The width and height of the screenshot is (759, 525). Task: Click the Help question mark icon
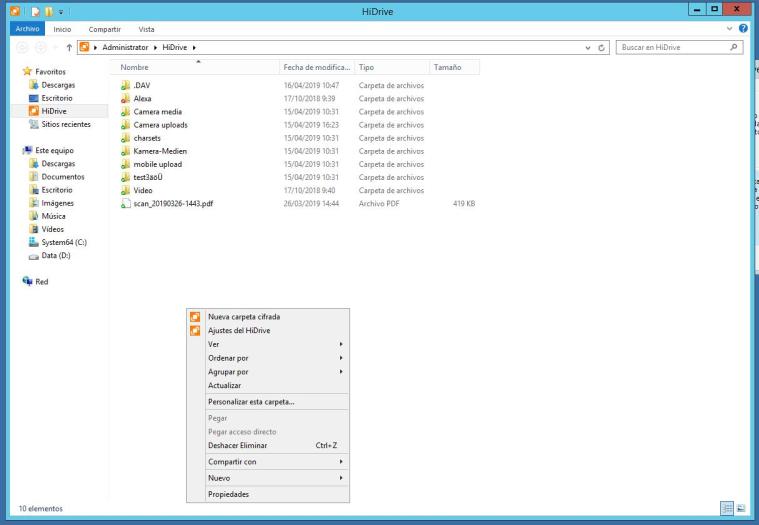pyautogui.click(x=743, y=29)
